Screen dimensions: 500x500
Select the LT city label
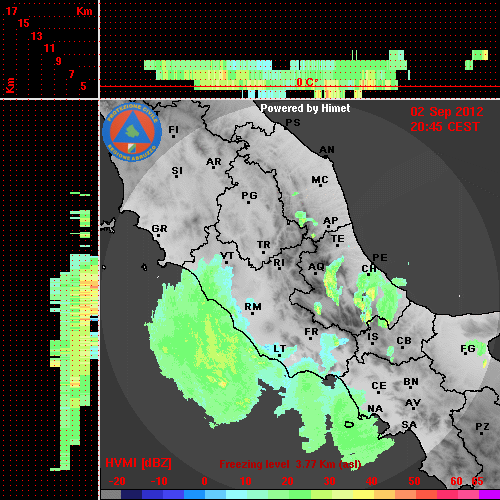tap(279, 349)
